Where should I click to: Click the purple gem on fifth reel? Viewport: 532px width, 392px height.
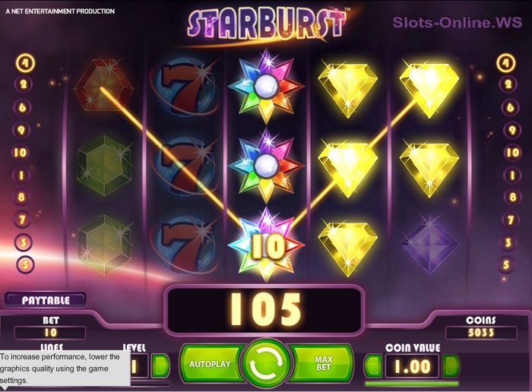click(x=429, y=243)
